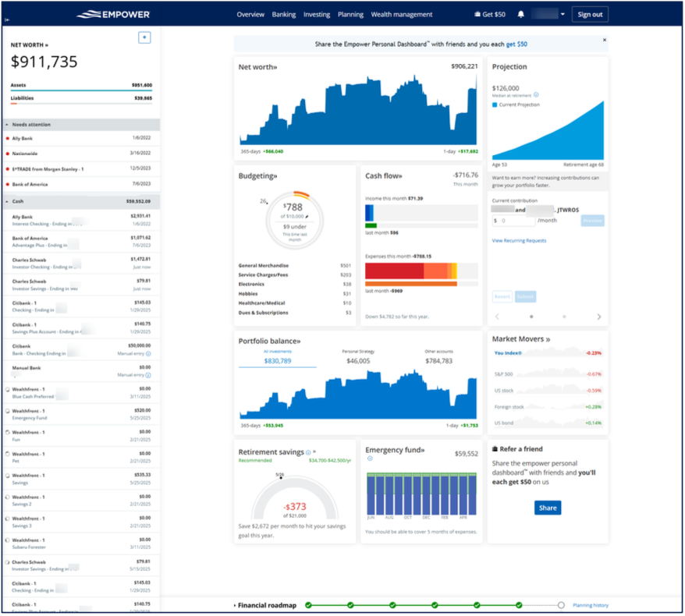Select the S&P 500 market row
This screenshot has height=616, width=685.
pos(548,374)
